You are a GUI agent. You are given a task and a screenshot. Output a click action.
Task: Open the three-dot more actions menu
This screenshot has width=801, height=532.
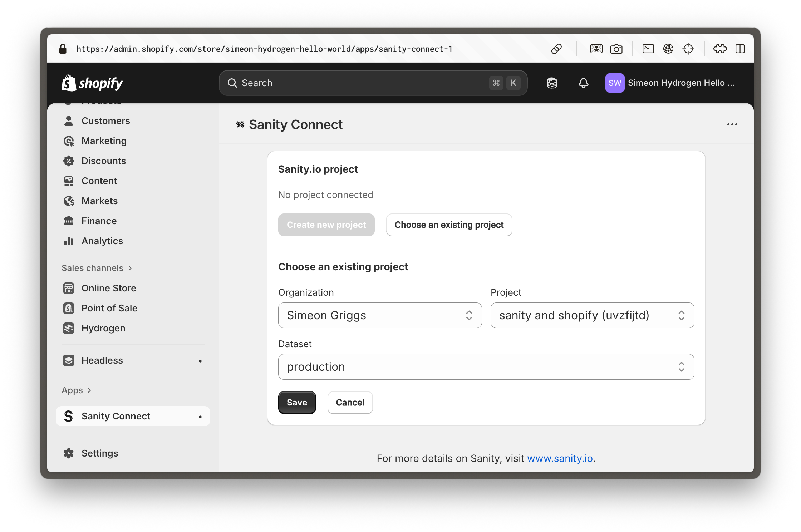[732, 124]
